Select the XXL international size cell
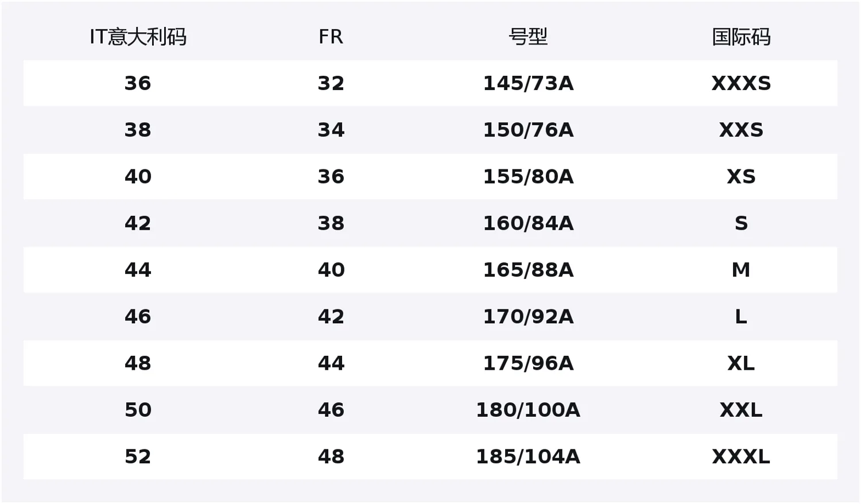 click(x=741, y=410)
